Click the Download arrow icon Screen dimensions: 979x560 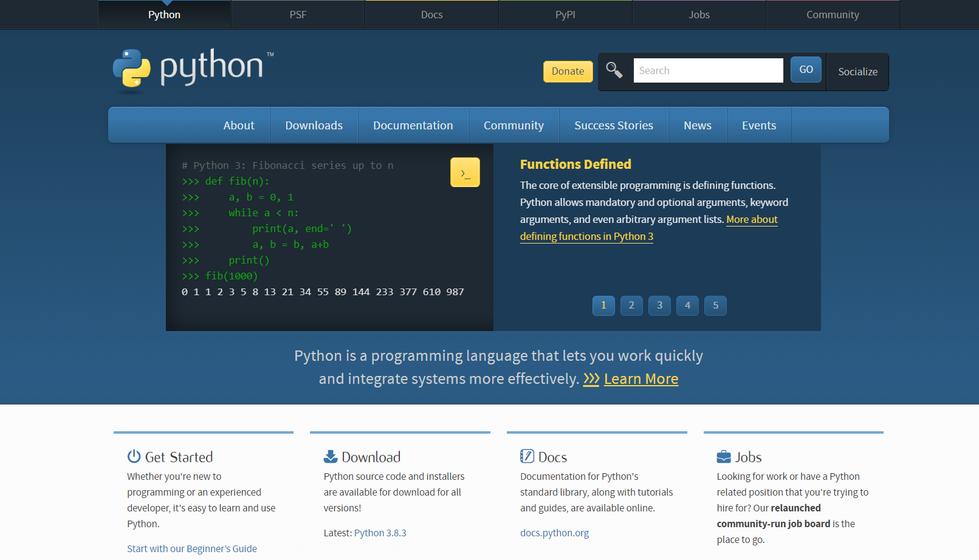click(x=330, y=456)
